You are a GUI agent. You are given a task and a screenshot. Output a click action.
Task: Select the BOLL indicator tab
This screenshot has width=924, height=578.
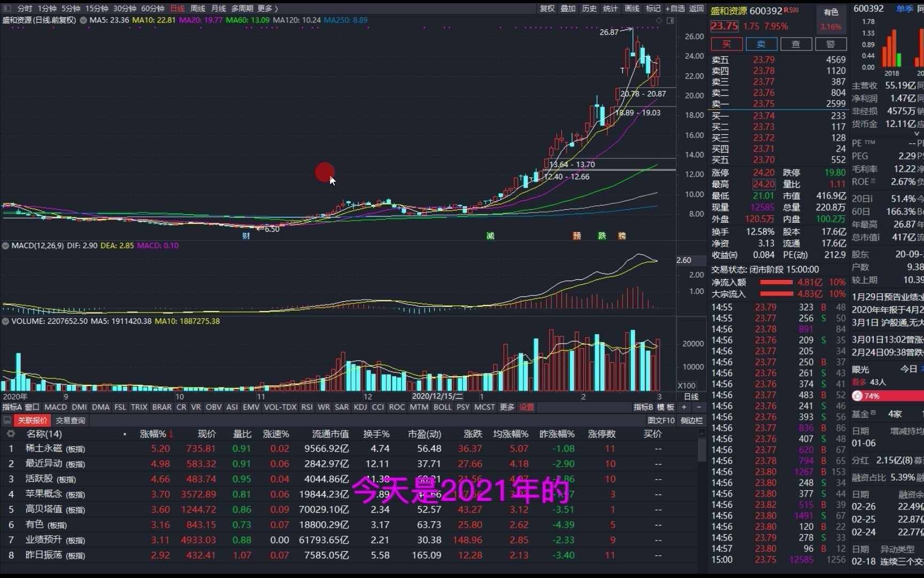tap(442, 407)
